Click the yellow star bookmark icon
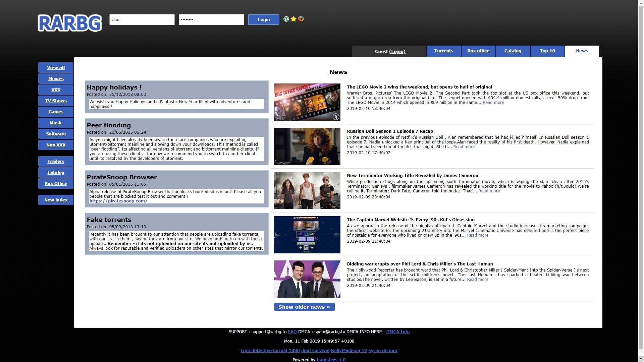 click(x=293, y=19)
